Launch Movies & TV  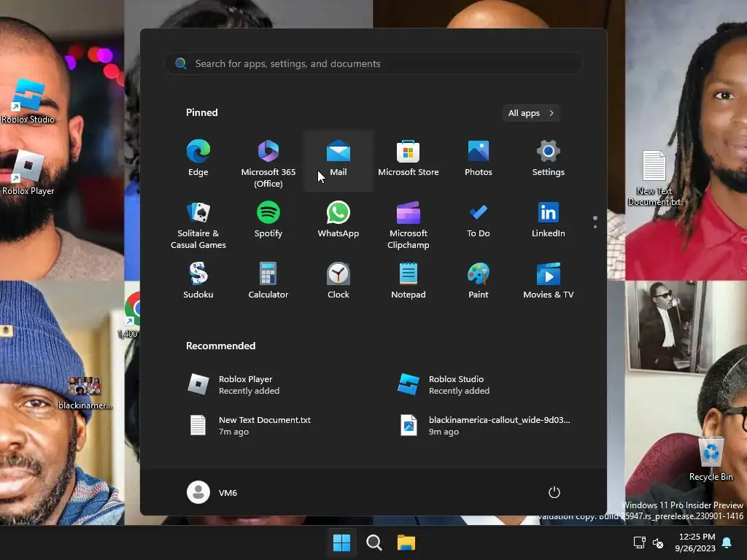coord(549,281)
